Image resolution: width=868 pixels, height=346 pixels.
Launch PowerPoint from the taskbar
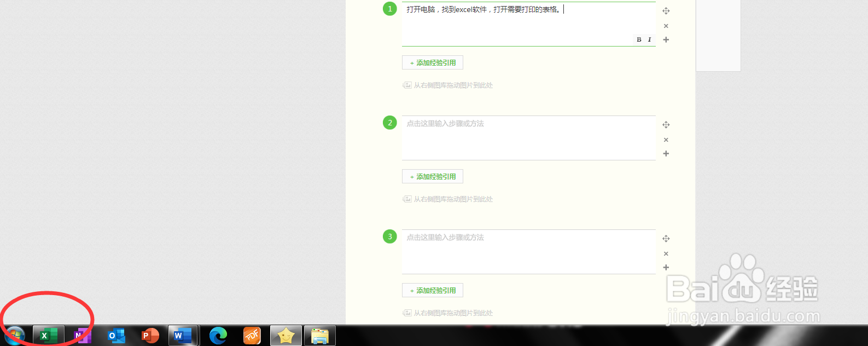click(150, 336)
